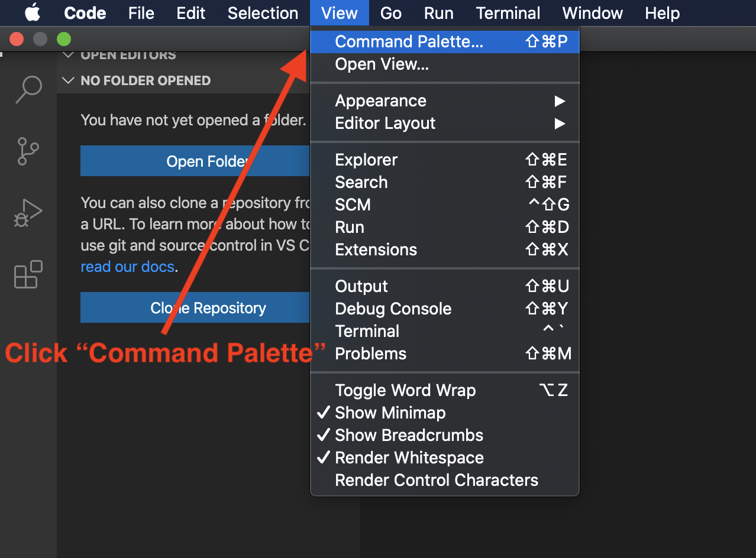Follow the read our docs link
Viewport: 756px width, 558px height.
pyautogui.click(x=127, y=267)
